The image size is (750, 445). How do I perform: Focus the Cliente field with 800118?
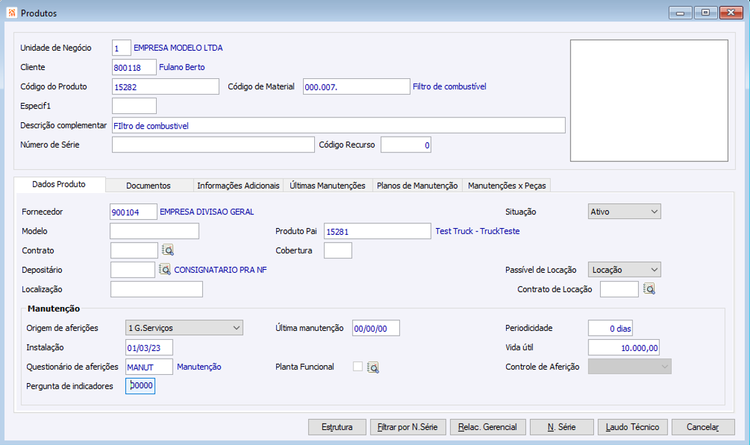pyautogui.click(x=134, y=67)
